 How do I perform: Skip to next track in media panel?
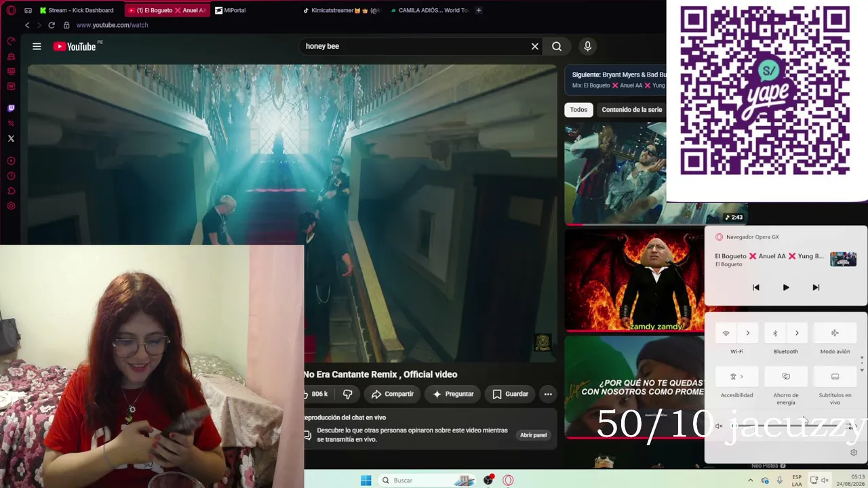click(x=816, y=287)
